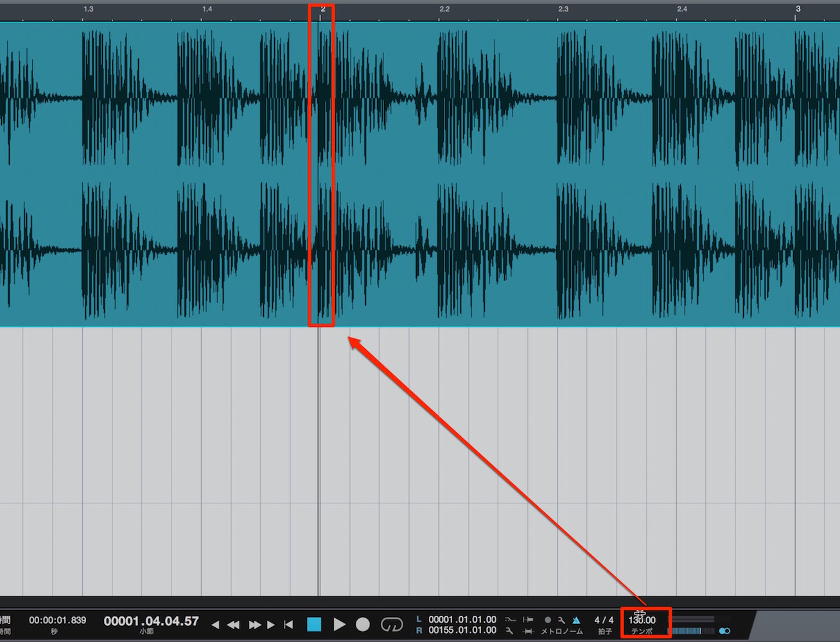Click the fast-forward double-arrow button

(255, 624)
